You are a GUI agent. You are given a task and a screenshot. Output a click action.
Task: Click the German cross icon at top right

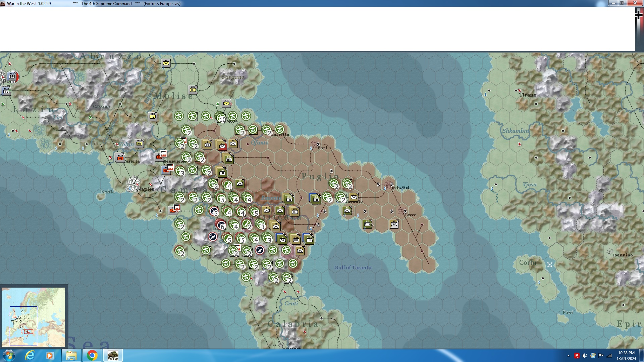point(639,15)
